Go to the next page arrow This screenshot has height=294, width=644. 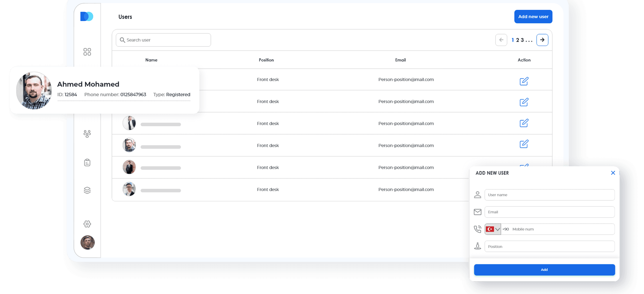click(542, 40)
